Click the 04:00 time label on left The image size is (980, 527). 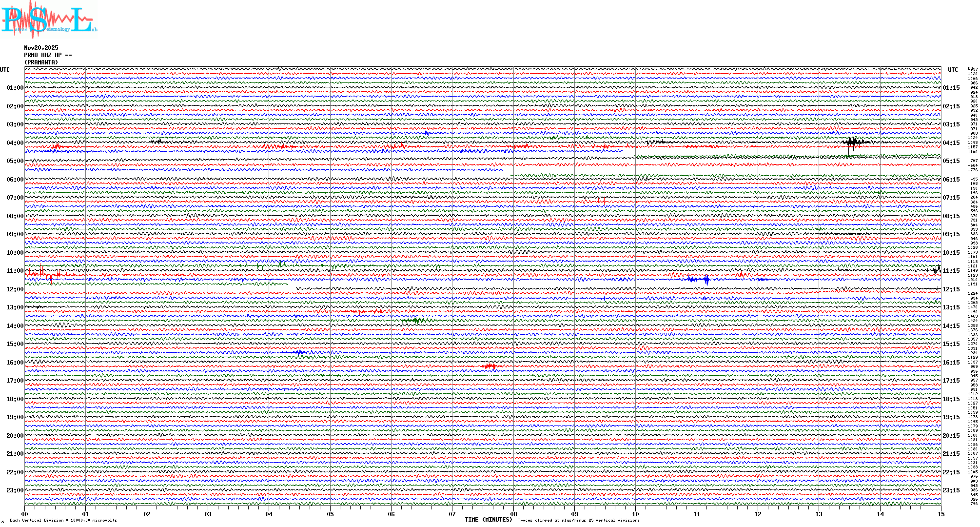(x=15, y=143)
